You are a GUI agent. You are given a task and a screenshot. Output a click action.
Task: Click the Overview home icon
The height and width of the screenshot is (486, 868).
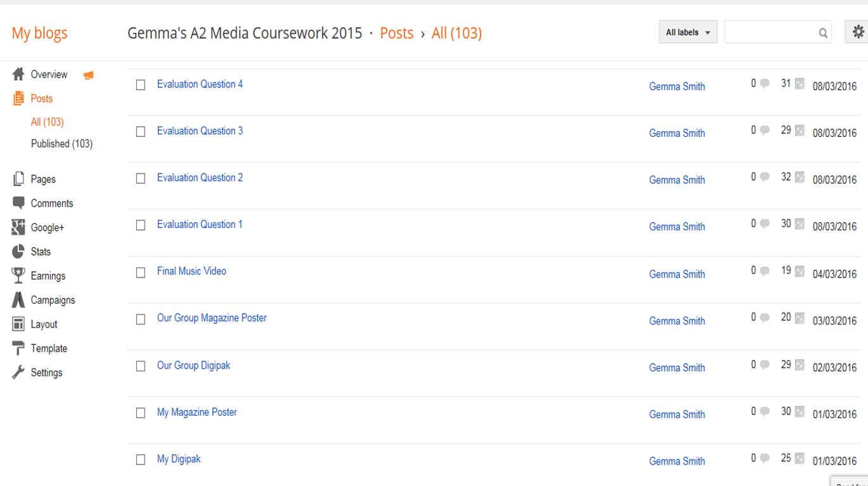coord(18,74)
